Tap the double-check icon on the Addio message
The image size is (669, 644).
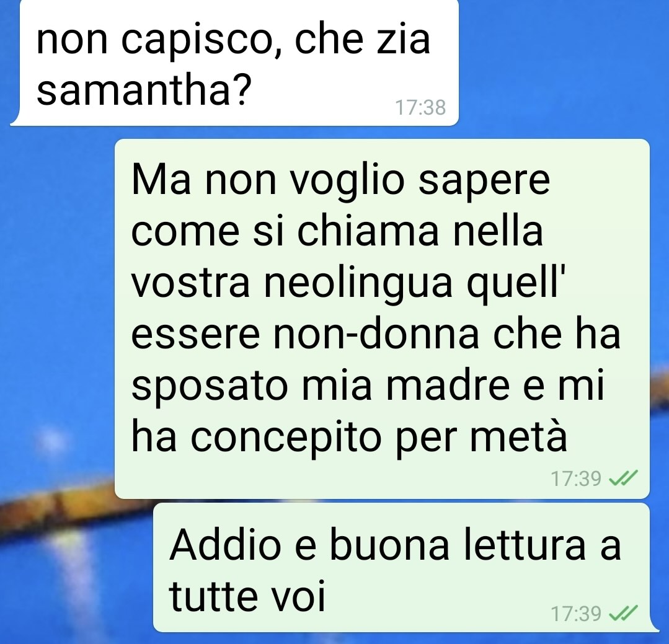click(623, 614)
